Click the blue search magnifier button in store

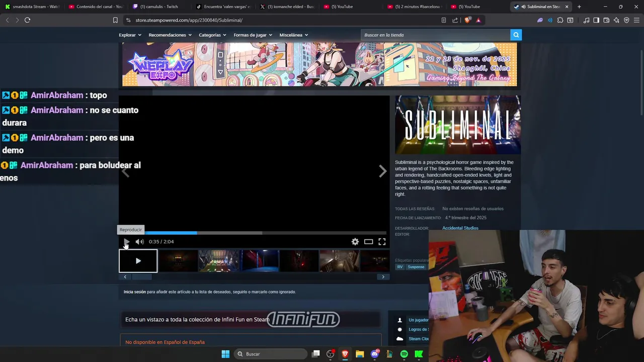pos(516,35)
